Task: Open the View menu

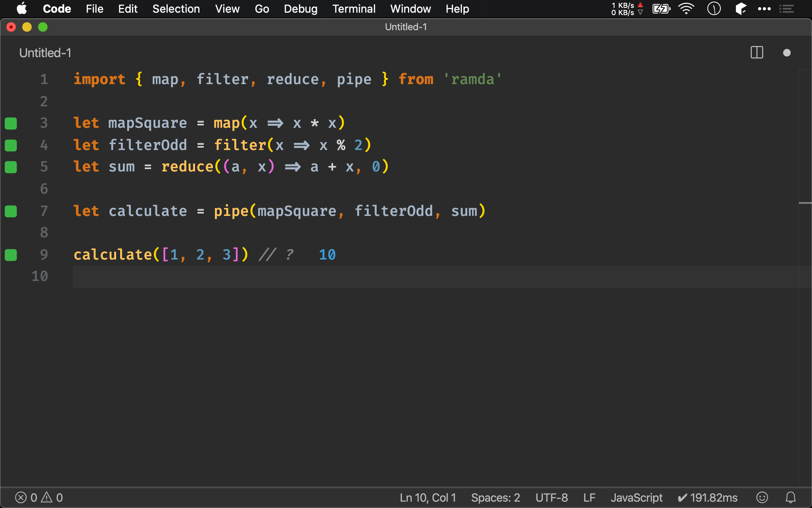Action: point(227,9)
